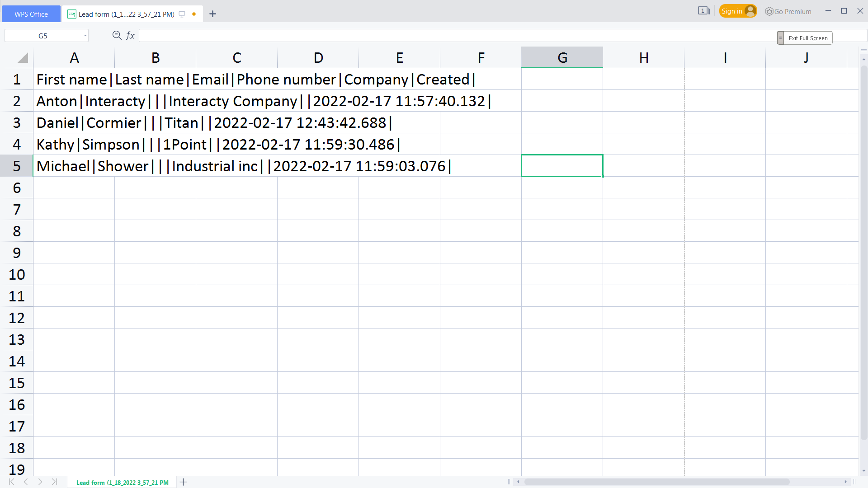Screen dimensions: 868x488
Task: Click the Select All corner triangle
Action: pos(23,57)
